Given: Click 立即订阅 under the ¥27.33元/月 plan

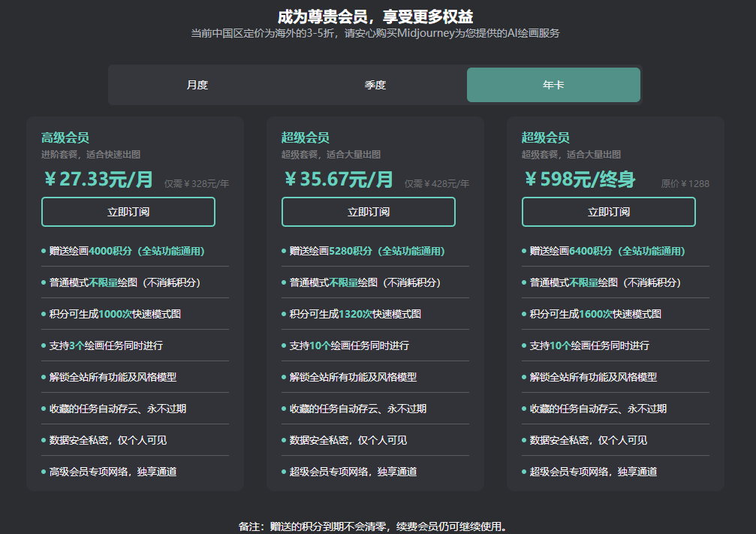Looking at the screenshot, I should coord(128,212).
